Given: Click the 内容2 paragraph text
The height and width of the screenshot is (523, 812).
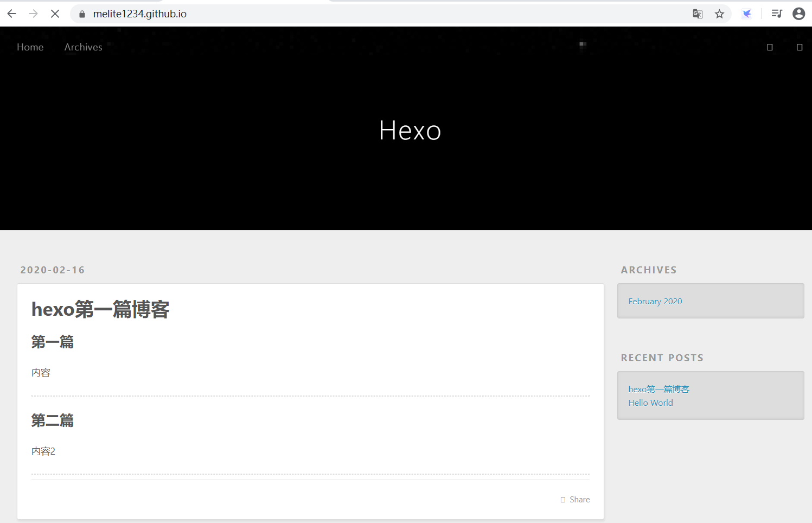Looking at the screenshot, I should [x=43, y=451].
